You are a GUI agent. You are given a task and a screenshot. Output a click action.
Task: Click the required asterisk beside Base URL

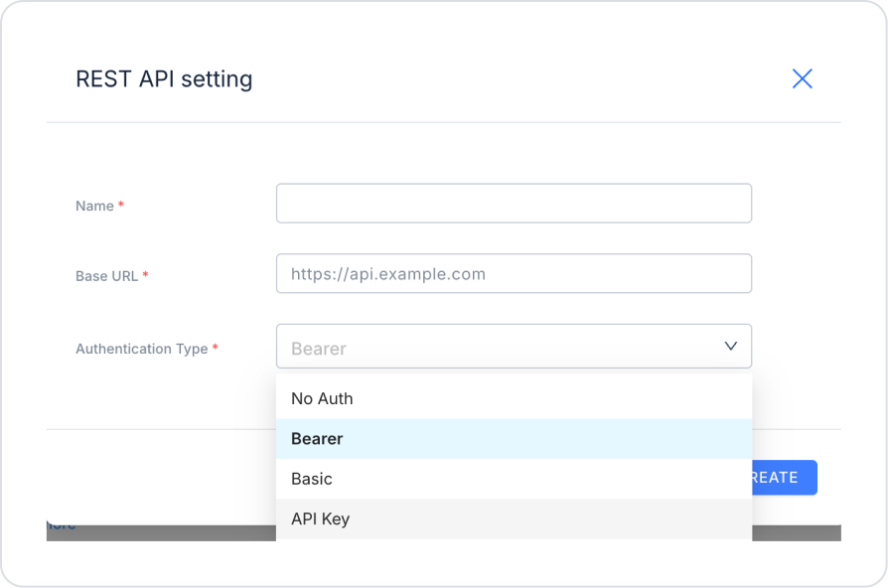click(145, 275)
